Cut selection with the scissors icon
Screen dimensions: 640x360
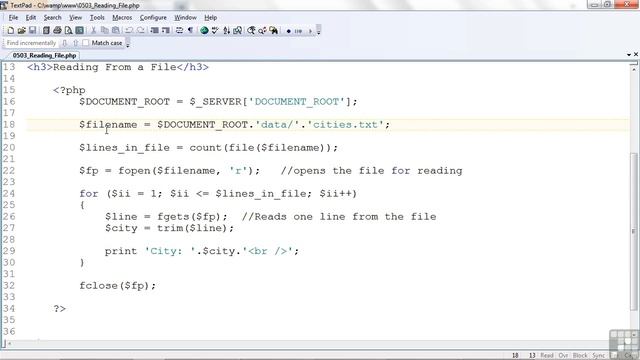coord(93,31)
